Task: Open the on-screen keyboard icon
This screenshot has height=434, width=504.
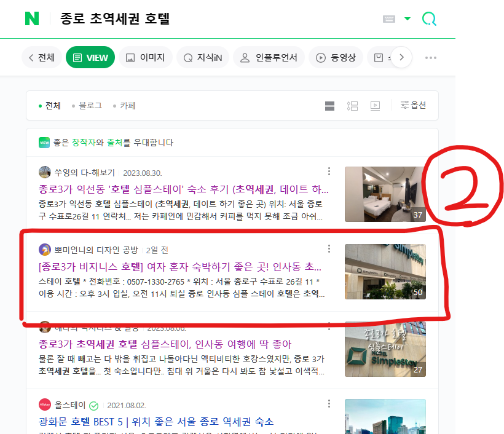Action: (x=389, y=19)
